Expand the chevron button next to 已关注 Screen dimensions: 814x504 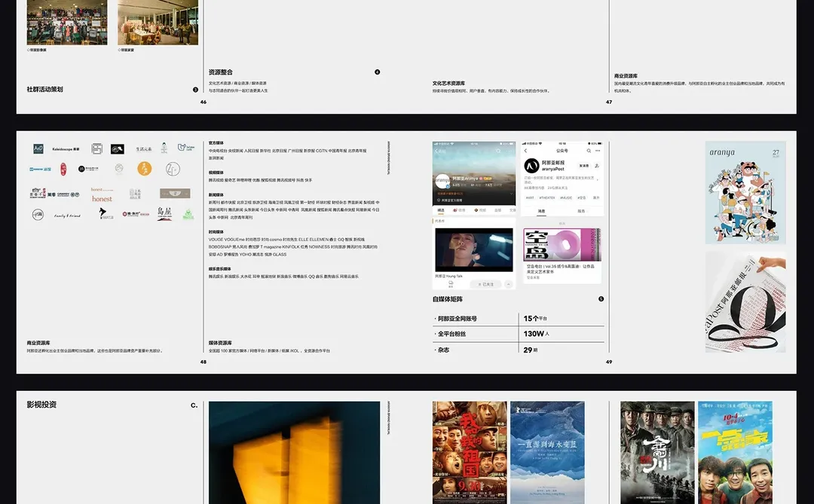tap(508, 285)
